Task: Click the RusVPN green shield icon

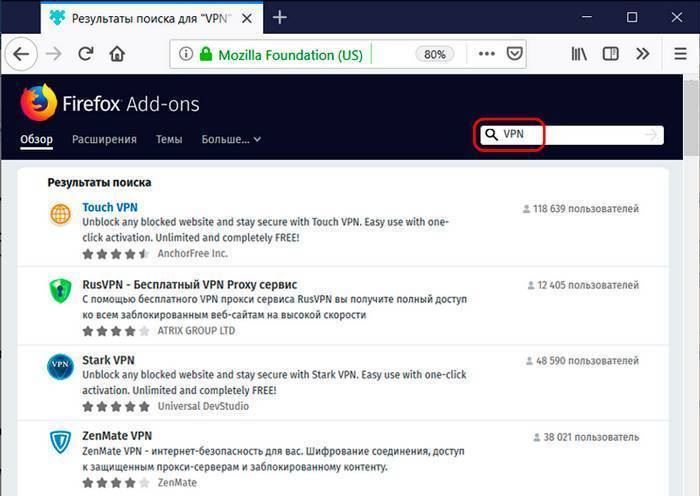Action: tap(60, 291)
